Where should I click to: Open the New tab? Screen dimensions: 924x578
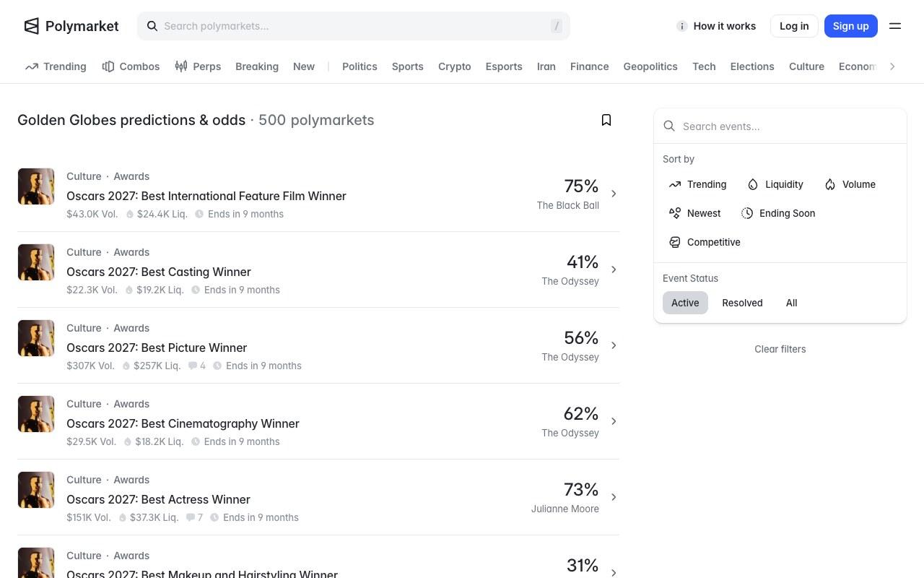click(x=304, y=66)
